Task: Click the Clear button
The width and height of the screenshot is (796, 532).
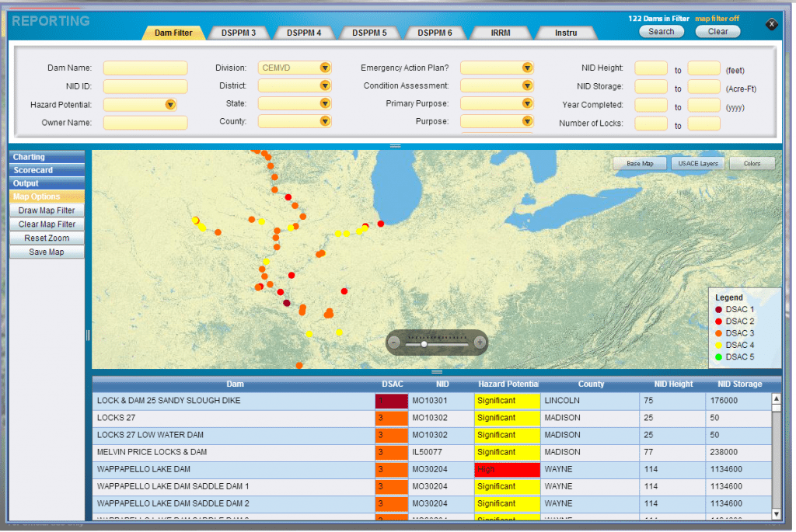Action: [717, 32]
